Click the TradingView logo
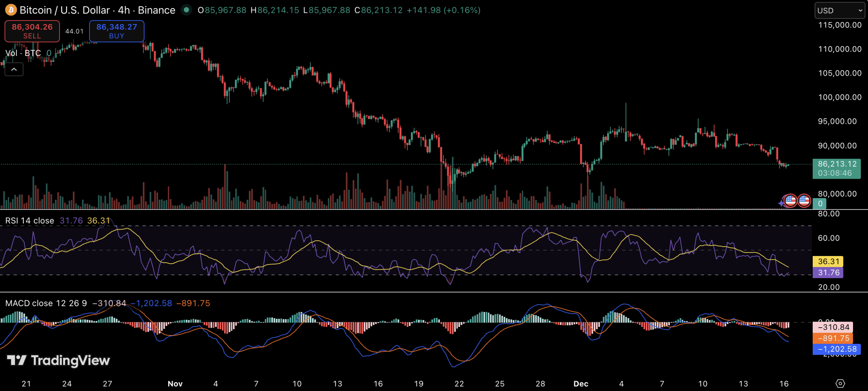 [58, 360]
